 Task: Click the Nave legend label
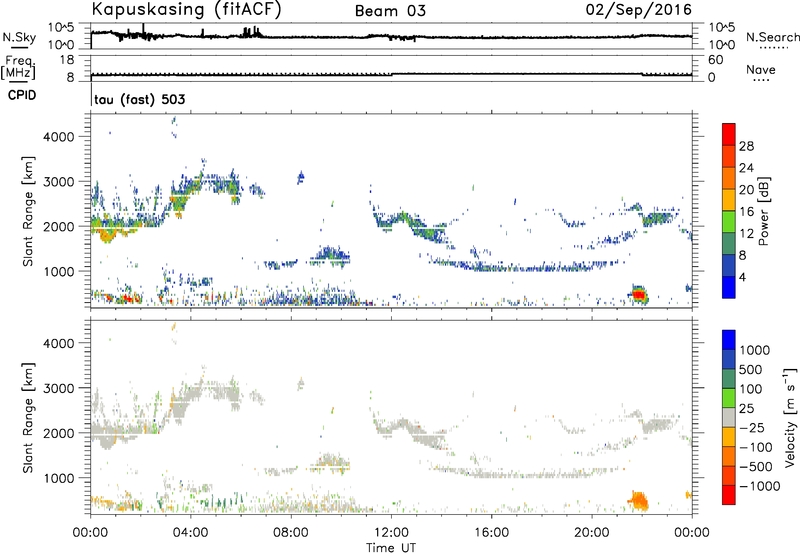tap(761, 70)
